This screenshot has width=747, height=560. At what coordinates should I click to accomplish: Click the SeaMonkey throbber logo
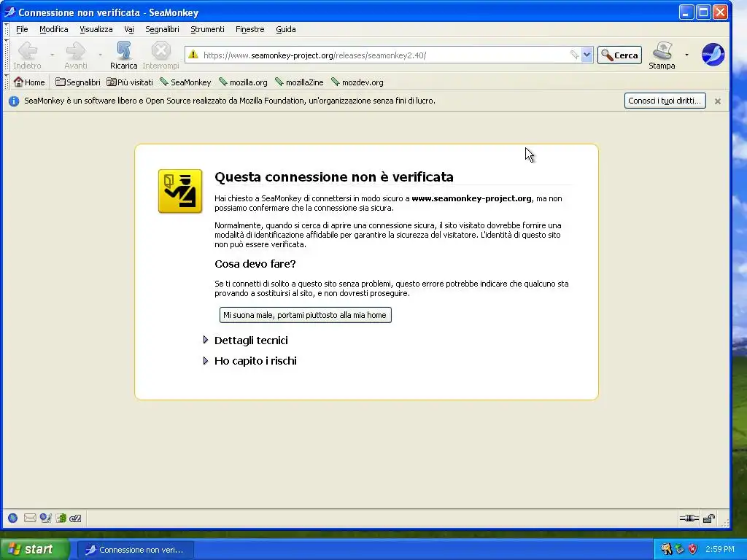(x=713, y=54)
